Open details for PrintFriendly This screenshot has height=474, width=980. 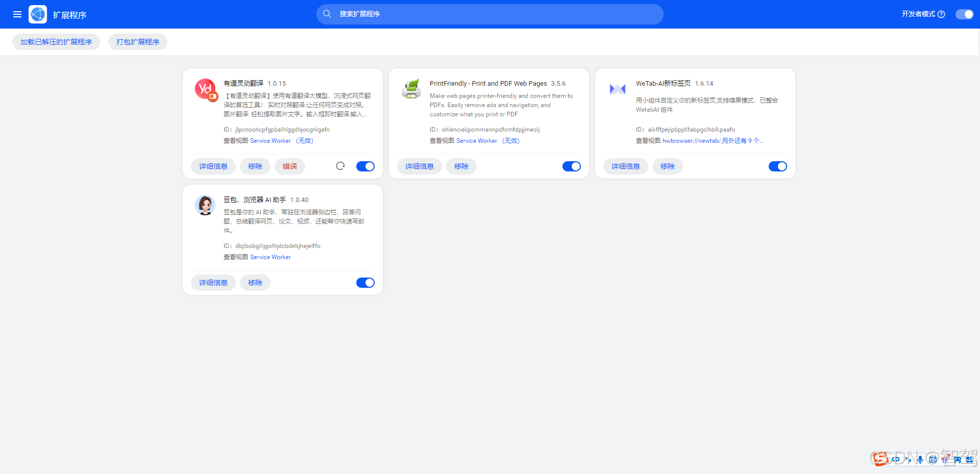[420, 166]
